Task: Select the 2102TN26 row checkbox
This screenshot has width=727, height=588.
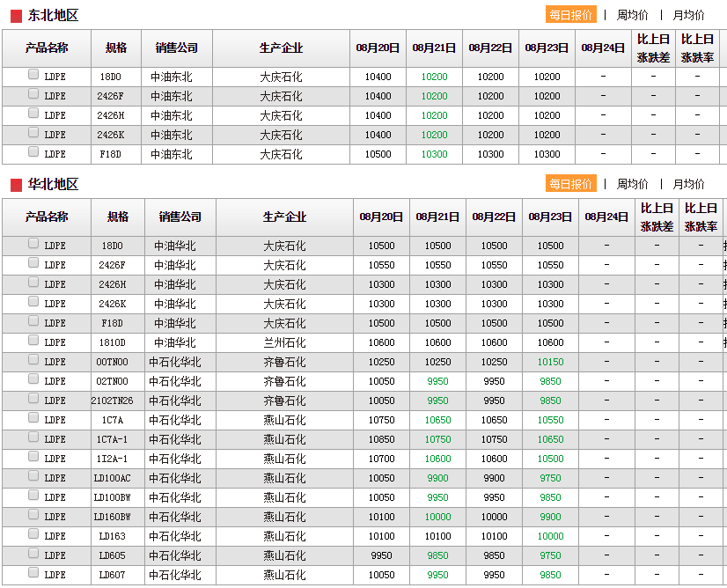Action: pyautogui.click(x=33, y=399)
